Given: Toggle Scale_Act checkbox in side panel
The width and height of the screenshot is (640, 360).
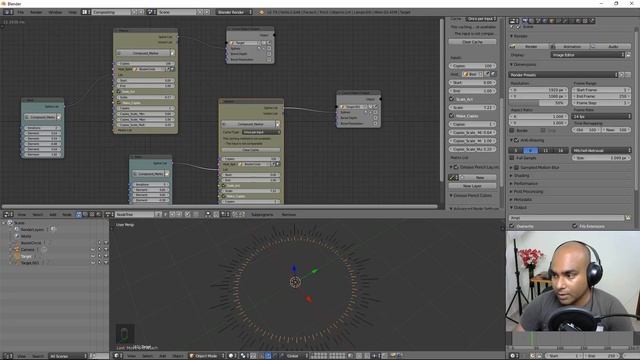Looking at the screenshot, I should click(x=452, y=99).
